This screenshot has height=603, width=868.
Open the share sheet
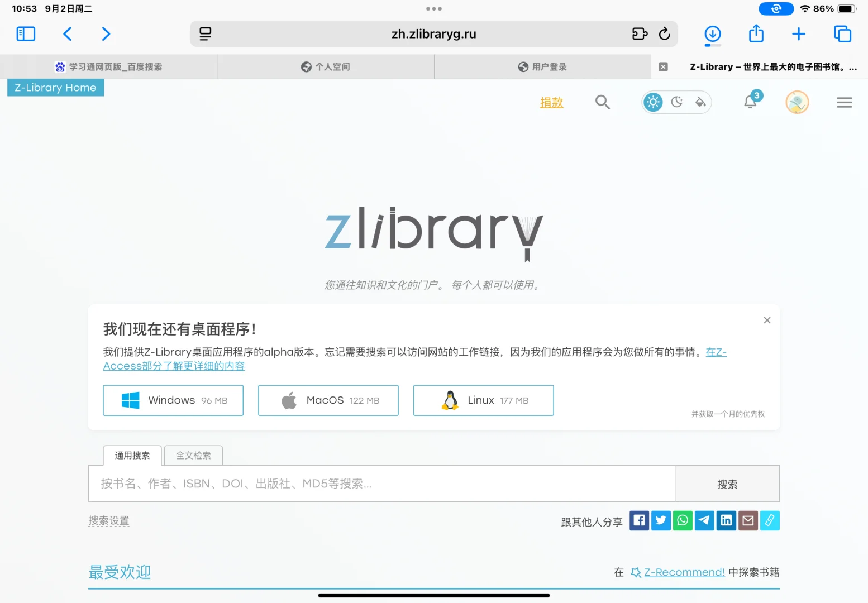coord(756,33)
